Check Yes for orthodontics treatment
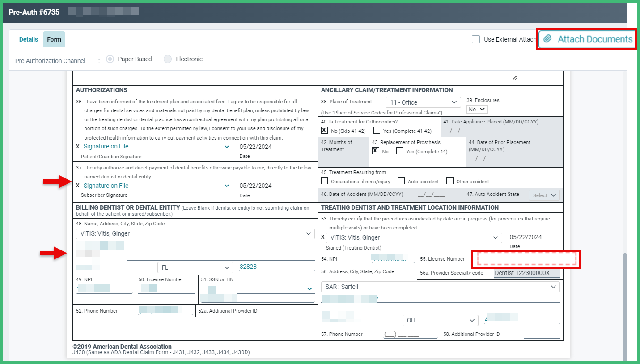Screen dimensions: 640x364 (377, 131)
